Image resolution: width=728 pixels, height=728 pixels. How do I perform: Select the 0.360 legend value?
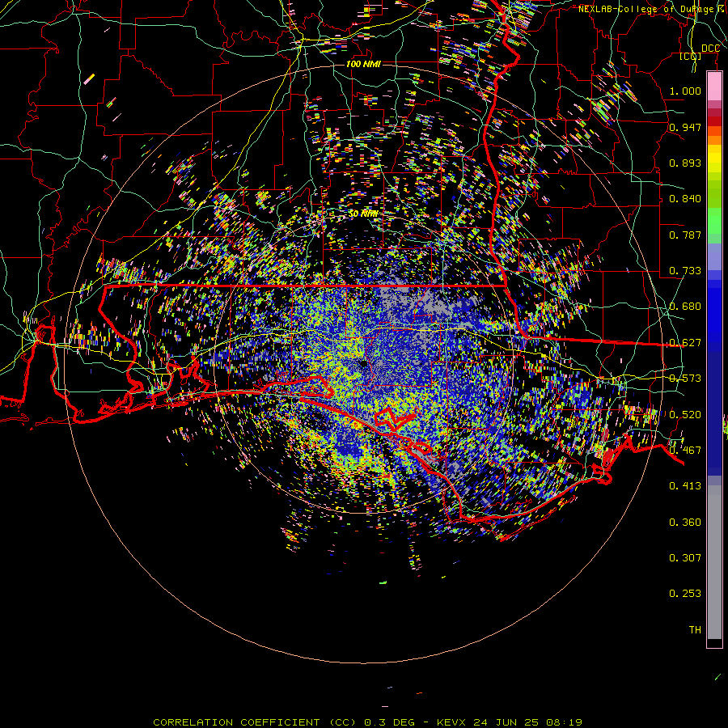coord(685,523)
